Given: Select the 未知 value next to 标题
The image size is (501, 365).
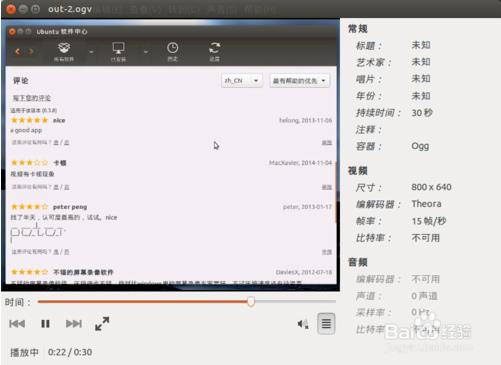Looking at the screenshot, I should point(421,45).
